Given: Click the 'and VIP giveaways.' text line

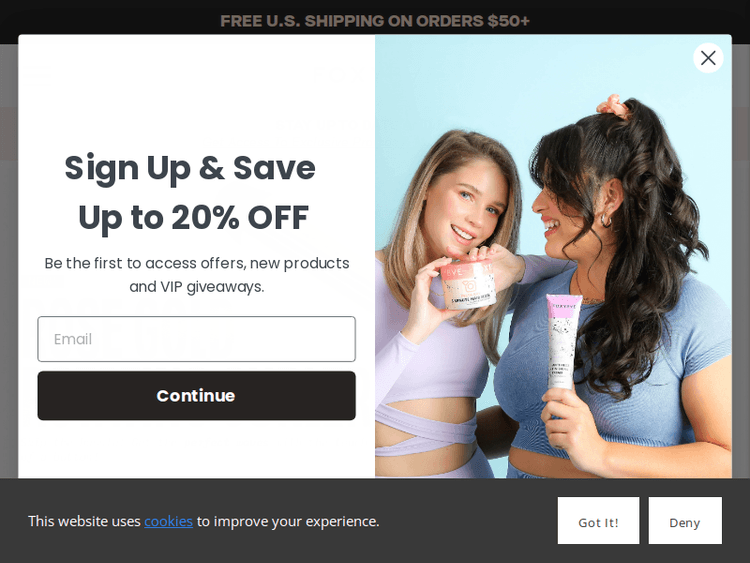Looking at the screenshot, I should tap(197, 287).
